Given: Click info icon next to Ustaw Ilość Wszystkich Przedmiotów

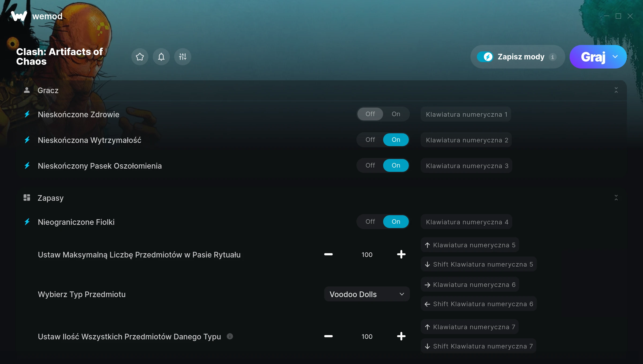Looking at the screenshot, I should tap(230, 336).
